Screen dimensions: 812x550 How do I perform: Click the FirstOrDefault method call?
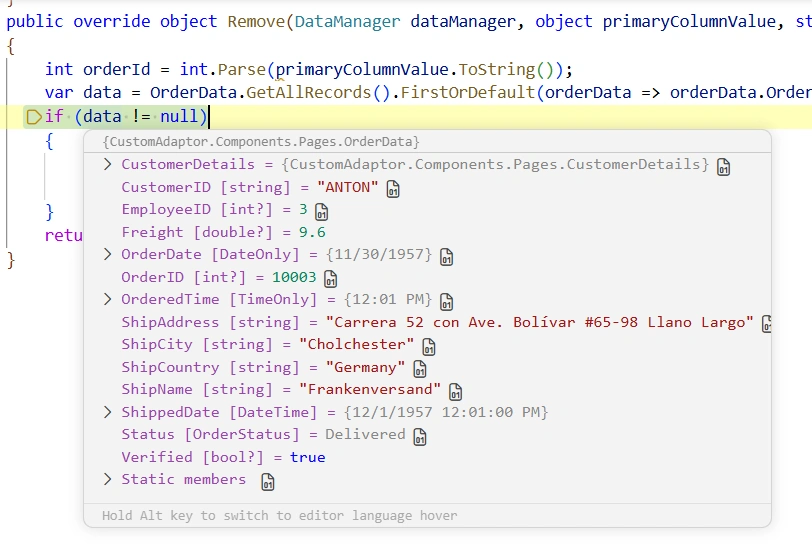pos(468,93)
